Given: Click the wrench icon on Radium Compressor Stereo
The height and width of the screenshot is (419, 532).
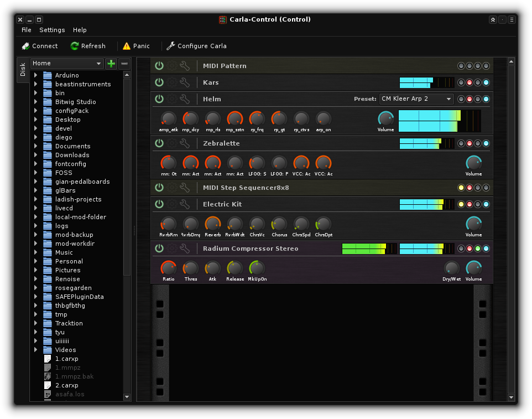Looking at the screenshot, I should 185,249.
